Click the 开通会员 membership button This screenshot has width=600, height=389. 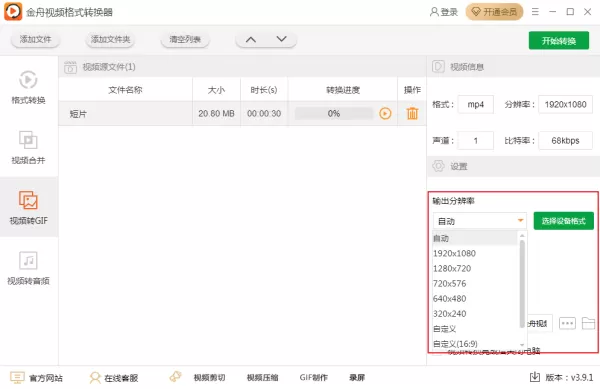tap(494, 12)
